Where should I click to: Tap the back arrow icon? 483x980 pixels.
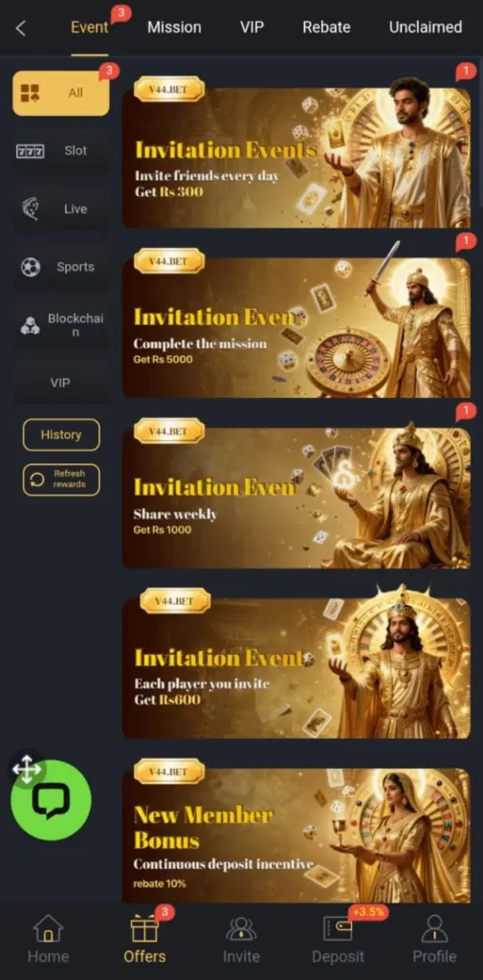pos(21,28)
